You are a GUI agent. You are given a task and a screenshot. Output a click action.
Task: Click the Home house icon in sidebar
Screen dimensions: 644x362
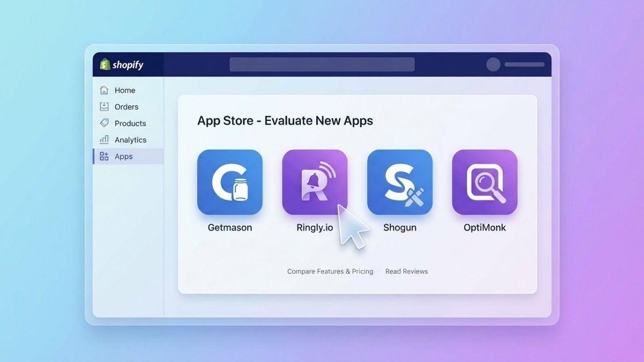104,90
